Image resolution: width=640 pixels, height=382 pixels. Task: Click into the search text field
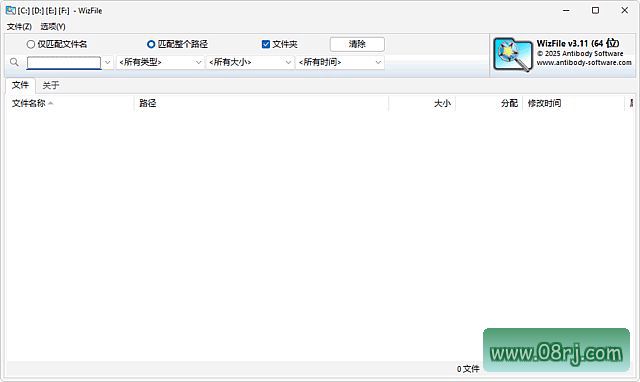(64, 62)
